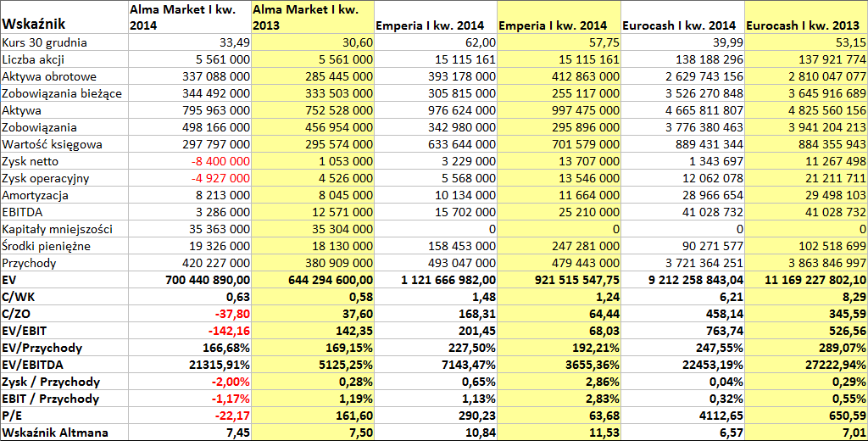Select the "Amortyzacja" row label

(36, 196)
